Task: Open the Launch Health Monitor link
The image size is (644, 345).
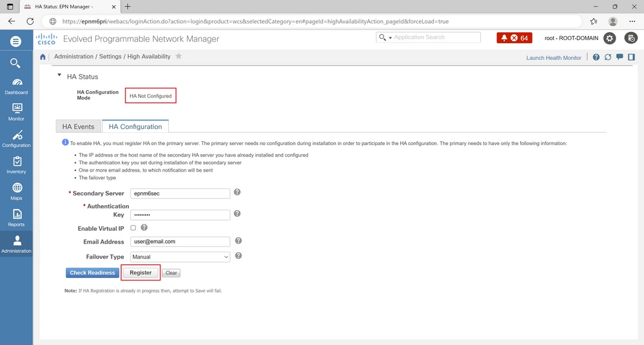Action: tap(554, 58)
